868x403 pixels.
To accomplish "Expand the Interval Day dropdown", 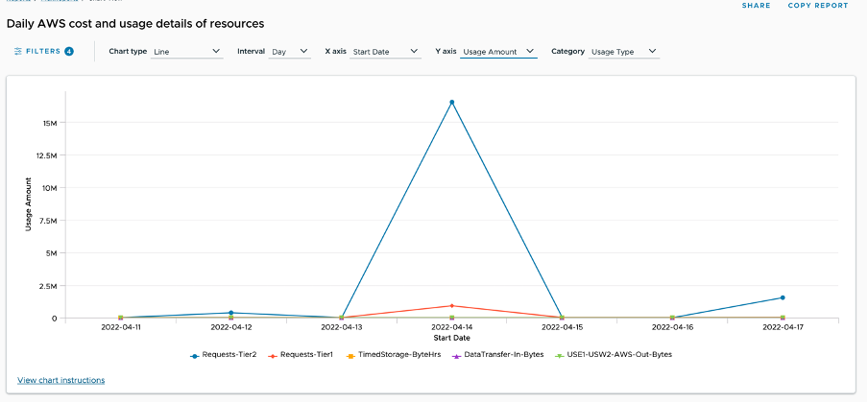I will [290, 52].
